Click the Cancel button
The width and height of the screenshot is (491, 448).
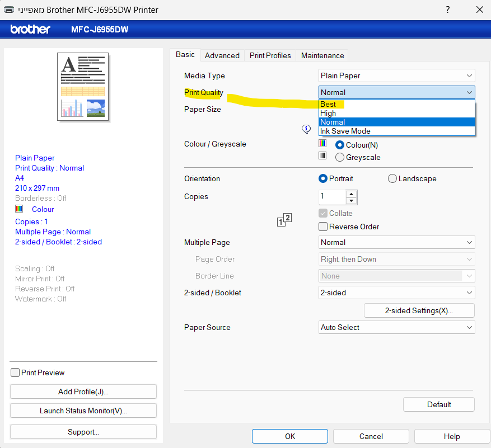click(x=371, y=436)
